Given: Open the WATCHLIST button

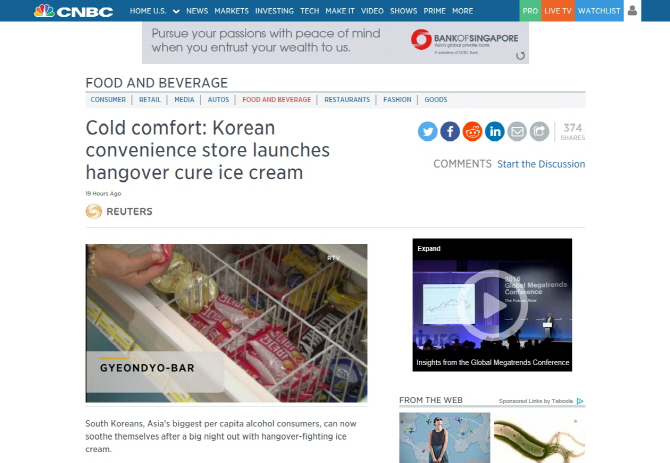Looking at the screenshot, I should [x=599, y=11].
